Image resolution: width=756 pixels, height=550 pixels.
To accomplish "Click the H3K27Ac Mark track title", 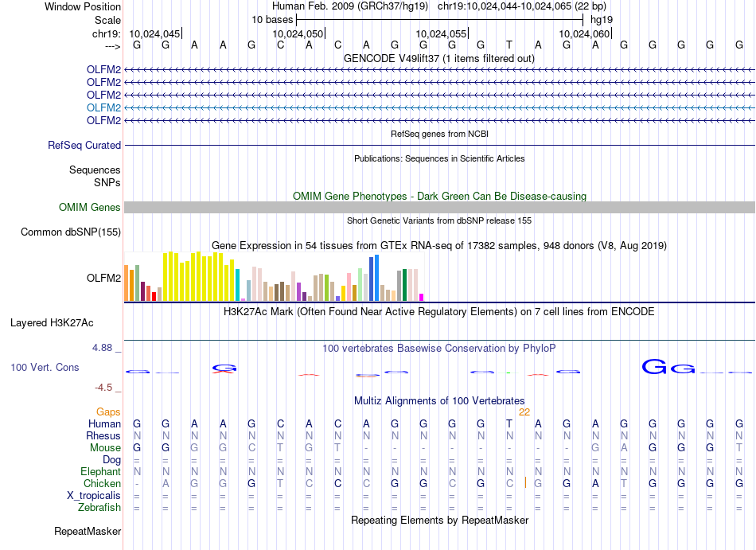I will pos(439,312).
